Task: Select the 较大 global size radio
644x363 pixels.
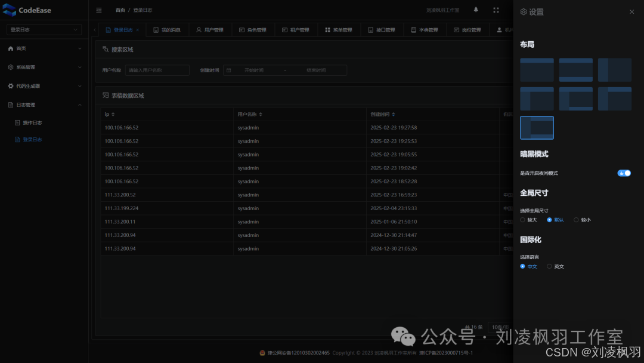Action: (x=522, y=220)
